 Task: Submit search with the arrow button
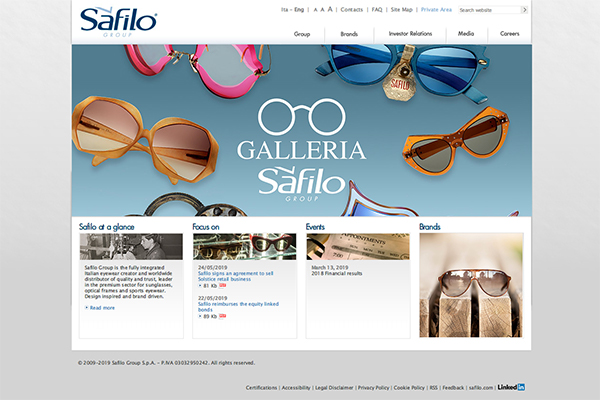[524, 10]
